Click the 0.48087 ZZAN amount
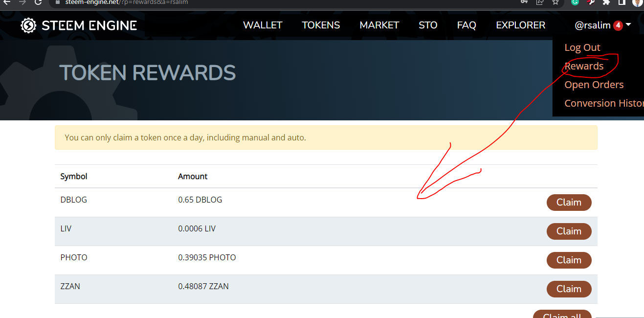Viewport: 644px width, 318px height. click(x=203, y=286)
